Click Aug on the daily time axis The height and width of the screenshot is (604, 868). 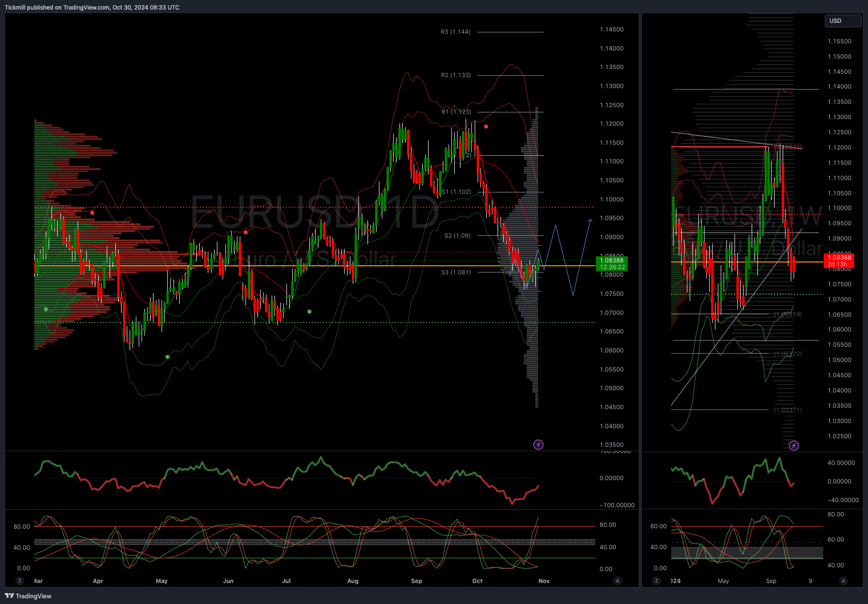[353, 581]
